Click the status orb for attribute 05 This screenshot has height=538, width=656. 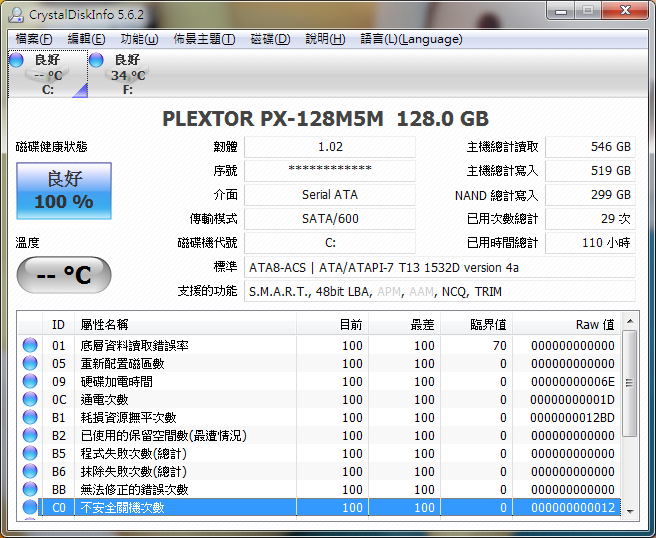click(30, 363)
